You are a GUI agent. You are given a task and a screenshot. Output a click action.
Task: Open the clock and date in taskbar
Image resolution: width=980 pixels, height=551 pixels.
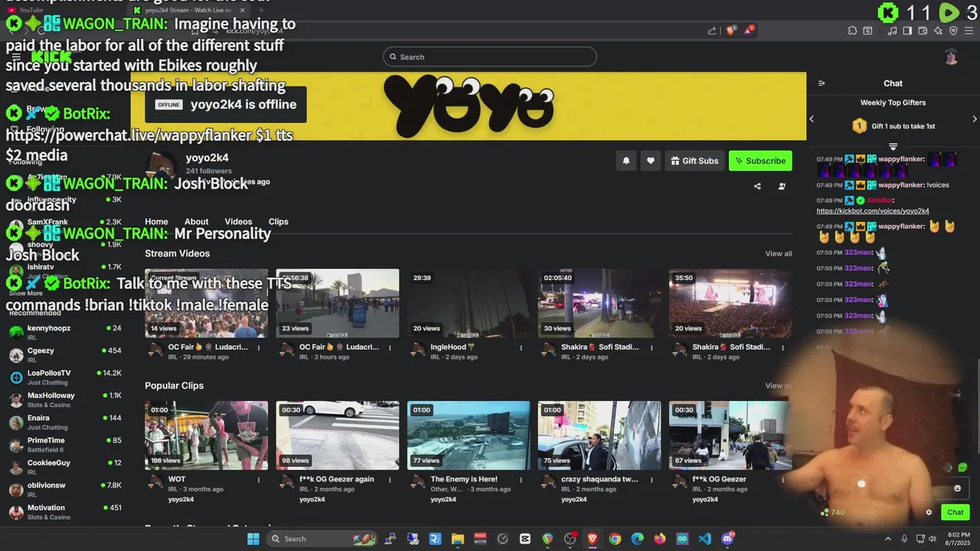959,539
